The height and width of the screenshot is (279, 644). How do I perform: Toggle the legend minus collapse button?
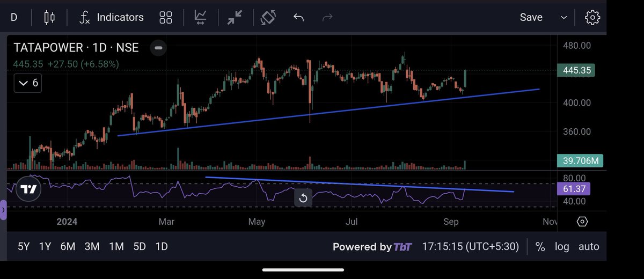click(158, 48)
